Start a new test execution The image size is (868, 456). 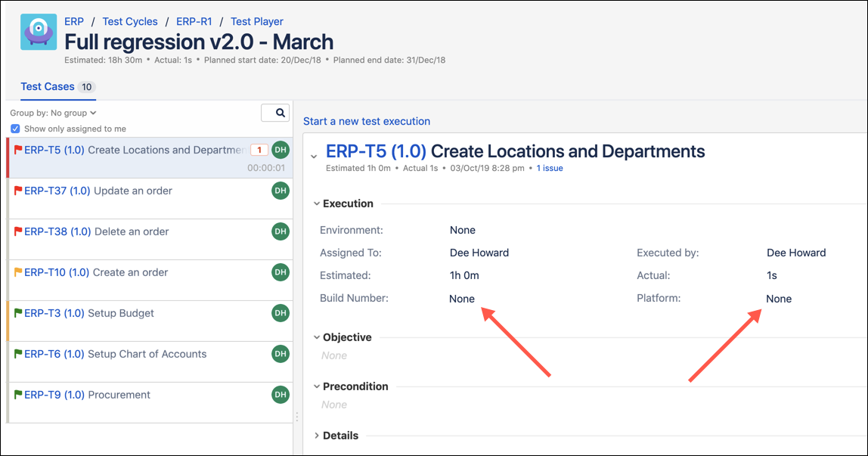(367, 121)
